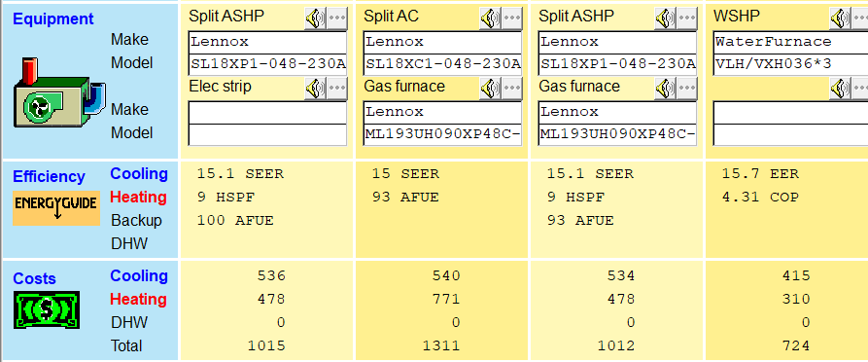
Task: Click empty Make field under Elec strip
Action: point(267,112)
